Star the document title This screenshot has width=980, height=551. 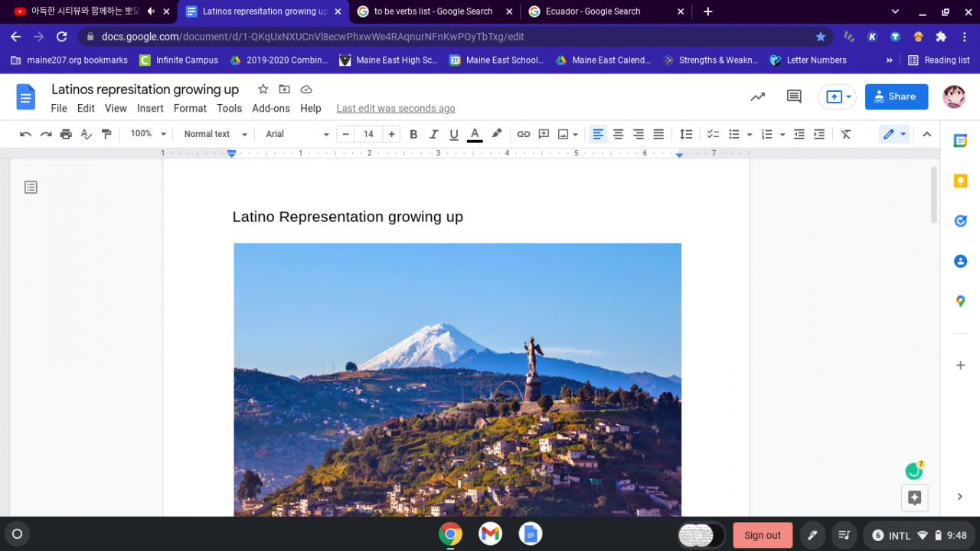263,90
